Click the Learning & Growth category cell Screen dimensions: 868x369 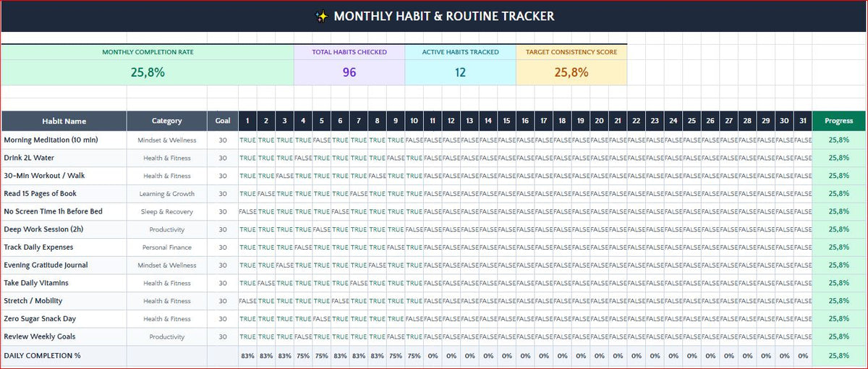pyautogui.click(x=167, y=194)
